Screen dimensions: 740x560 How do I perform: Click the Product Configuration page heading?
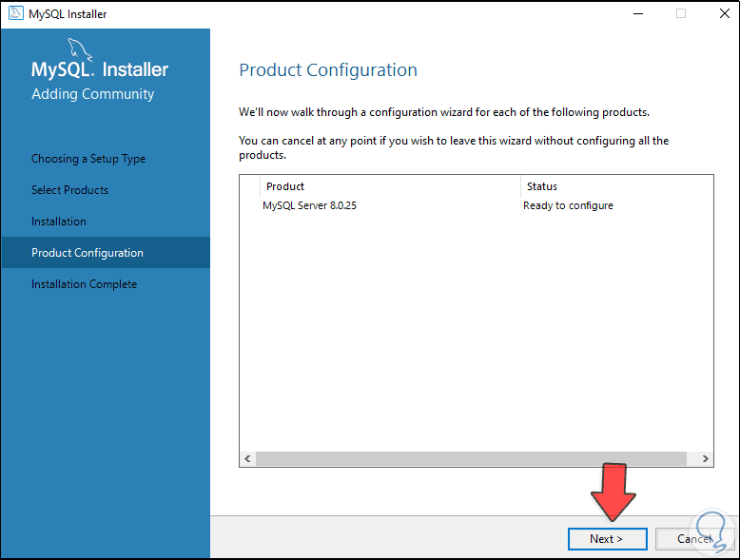[328, 70]
